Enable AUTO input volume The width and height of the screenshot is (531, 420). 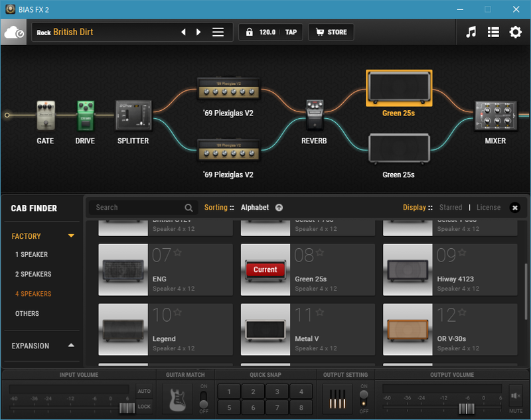(x=144, y=391)
